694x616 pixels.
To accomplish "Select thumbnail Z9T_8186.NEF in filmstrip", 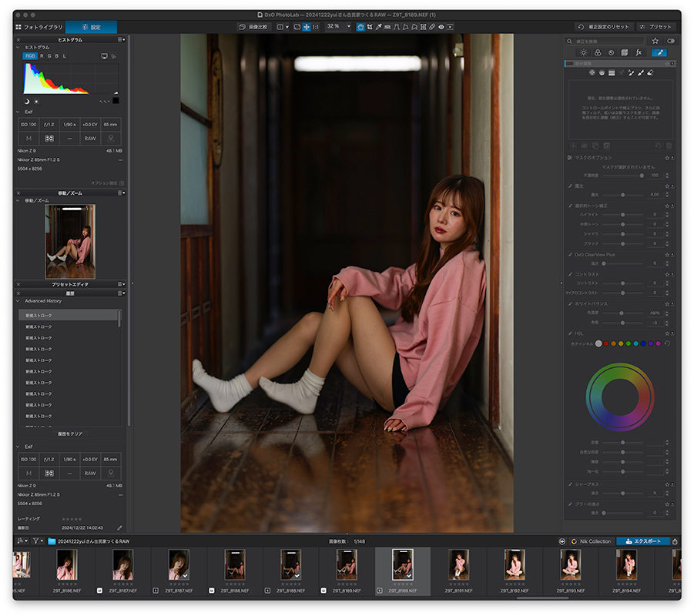I will click(x=67, y=571).
